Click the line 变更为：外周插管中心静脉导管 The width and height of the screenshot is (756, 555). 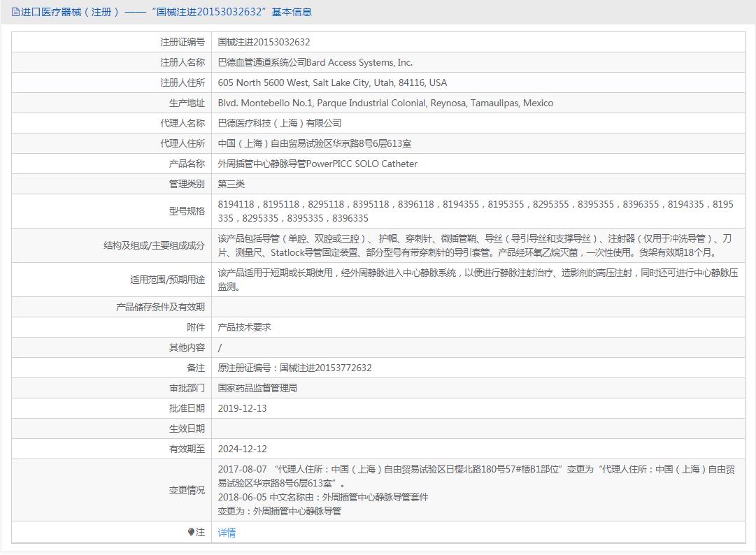[x=280, y=511]
